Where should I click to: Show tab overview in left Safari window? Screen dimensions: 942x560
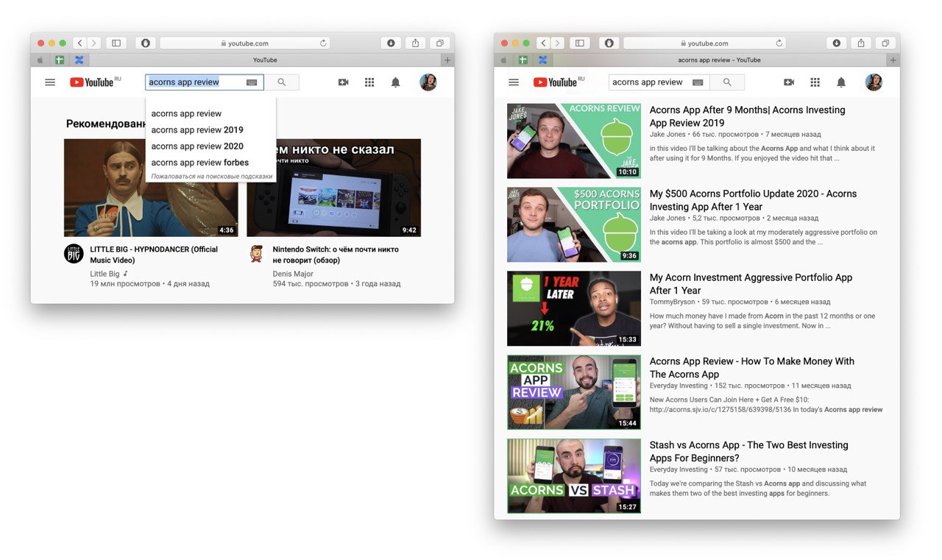(x=440, y=43)
